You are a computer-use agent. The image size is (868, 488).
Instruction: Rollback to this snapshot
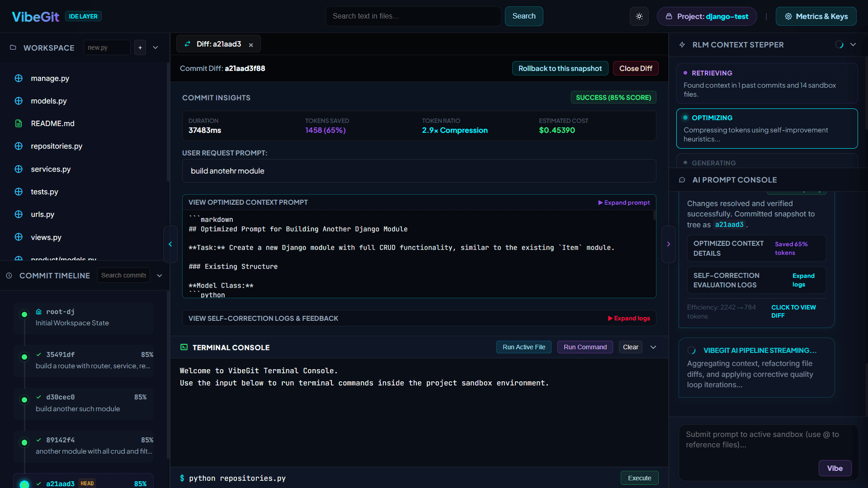coord(560,68)
